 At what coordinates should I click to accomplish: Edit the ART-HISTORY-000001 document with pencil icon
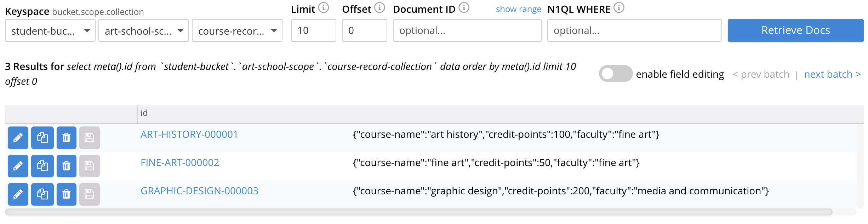point(18,138)
